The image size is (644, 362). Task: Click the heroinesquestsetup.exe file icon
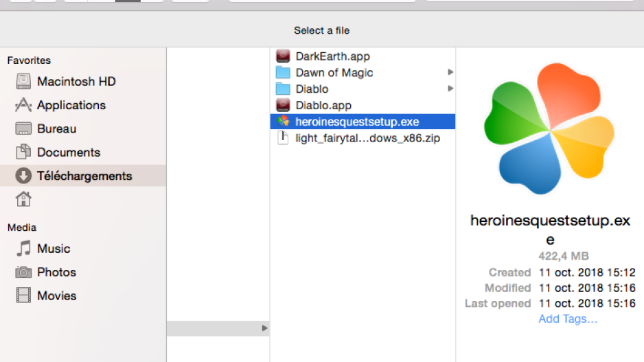click(x=283, y=121)
